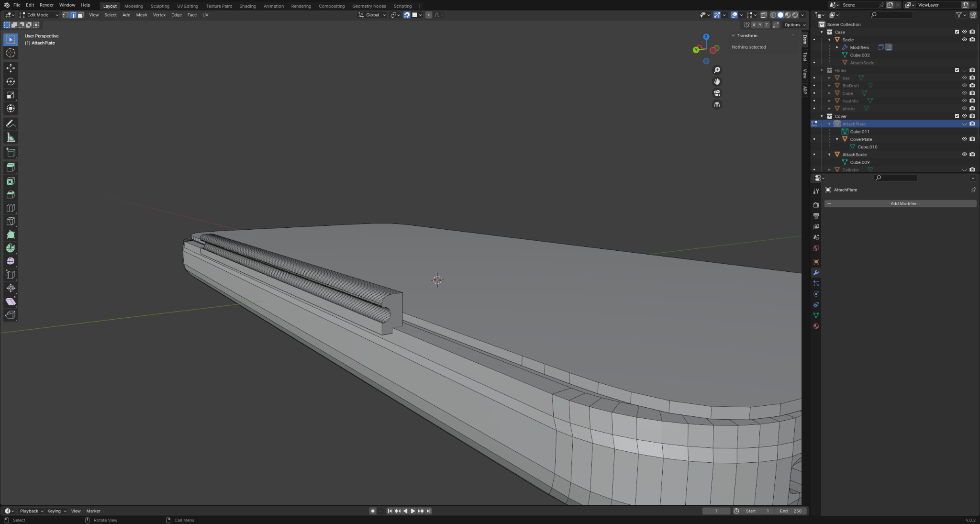The image size is (980, 524).
Task: Hide the CoverPlate object in outliner
Action: click(x=964, y=139)
